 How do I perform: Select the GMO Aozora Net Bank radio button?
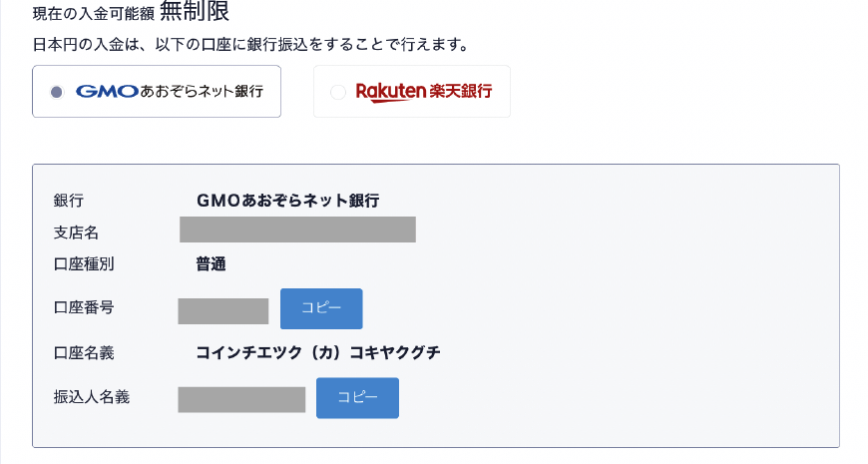(57, 92)
